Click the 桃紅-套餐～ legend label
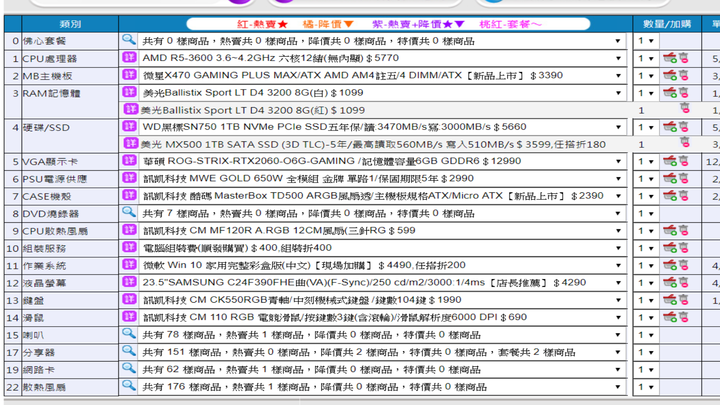 [x=510, y=24]
